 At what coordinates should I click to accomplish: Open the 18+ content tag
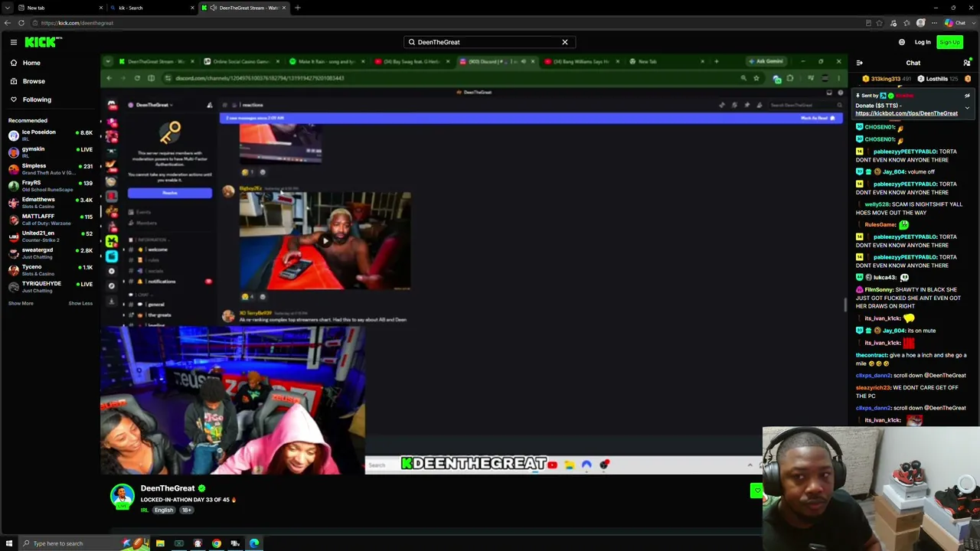click(186, 510)
